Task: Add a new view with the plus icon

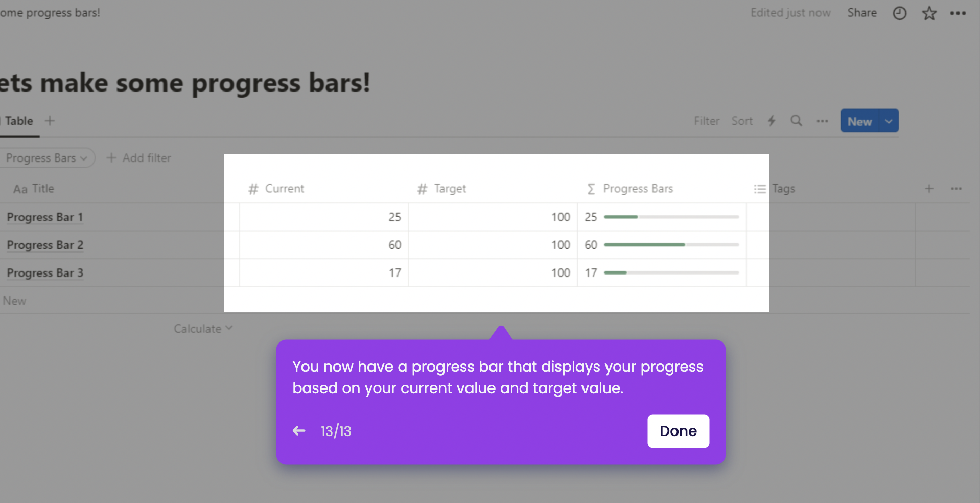Action: point(50,120)
